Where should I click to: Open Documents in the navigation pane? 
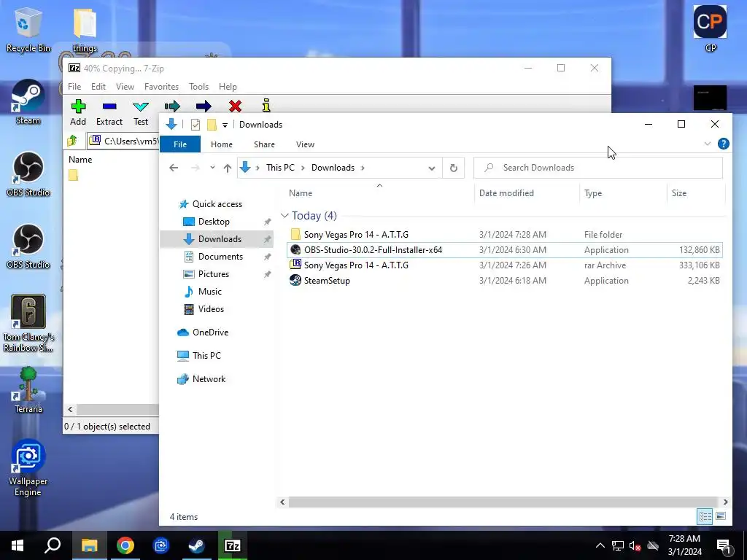(x=220, y=256)
